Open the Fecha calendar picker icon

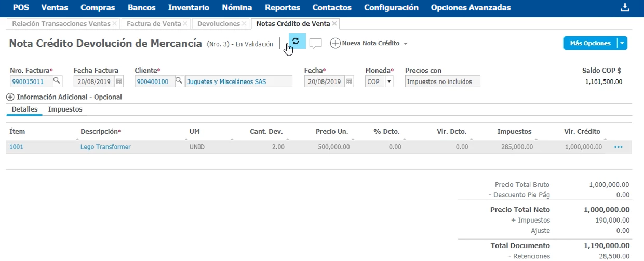pos(349,81)
